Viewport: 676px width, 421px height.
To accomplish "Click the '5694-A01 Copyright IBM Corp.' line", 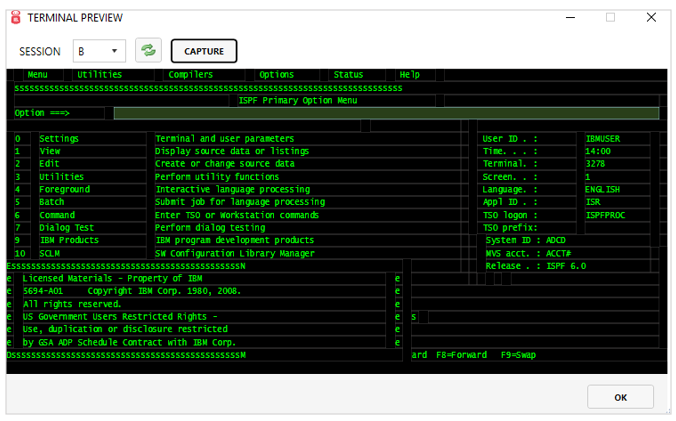I will click(x=131, y=291).
